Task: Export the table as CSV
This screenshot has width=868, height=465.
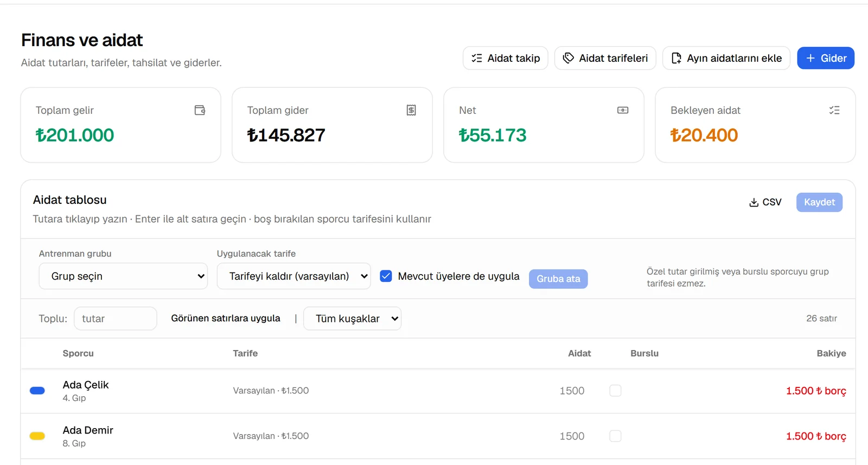Action: point(765,202)
